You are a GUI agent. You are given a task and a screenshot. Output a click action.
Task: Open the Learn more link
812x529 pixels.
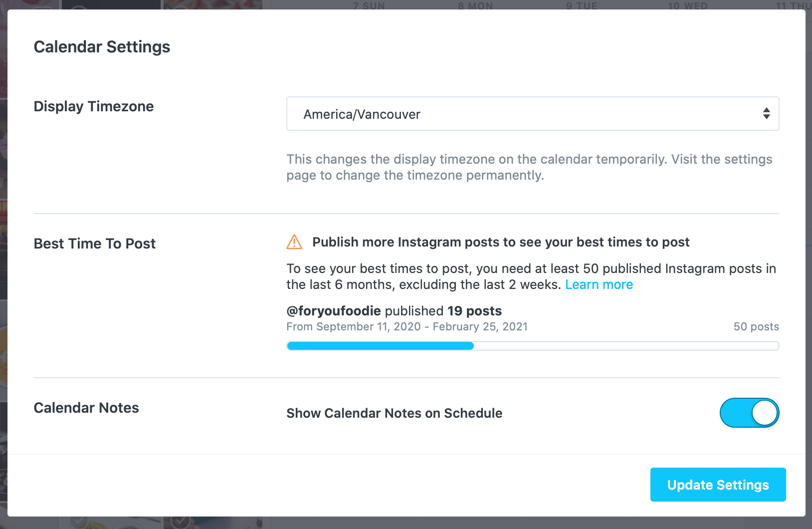599,284
